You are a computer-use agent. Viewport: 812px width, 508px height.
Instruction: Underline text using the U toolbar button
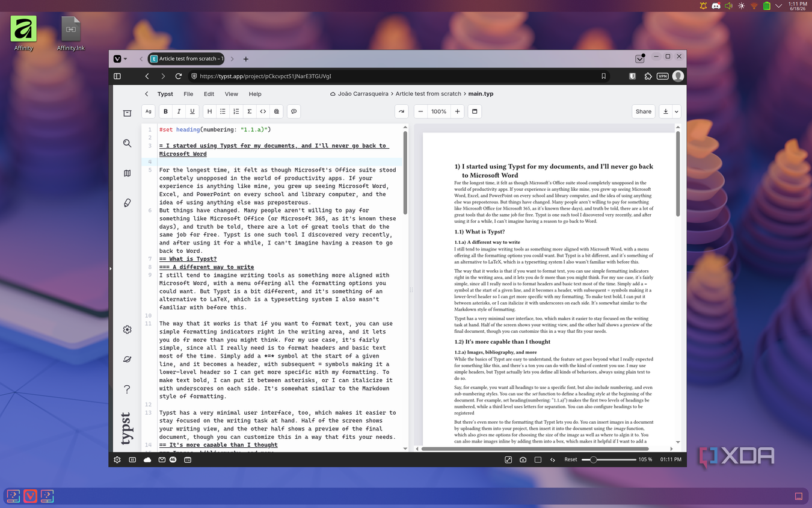point(192,111)
